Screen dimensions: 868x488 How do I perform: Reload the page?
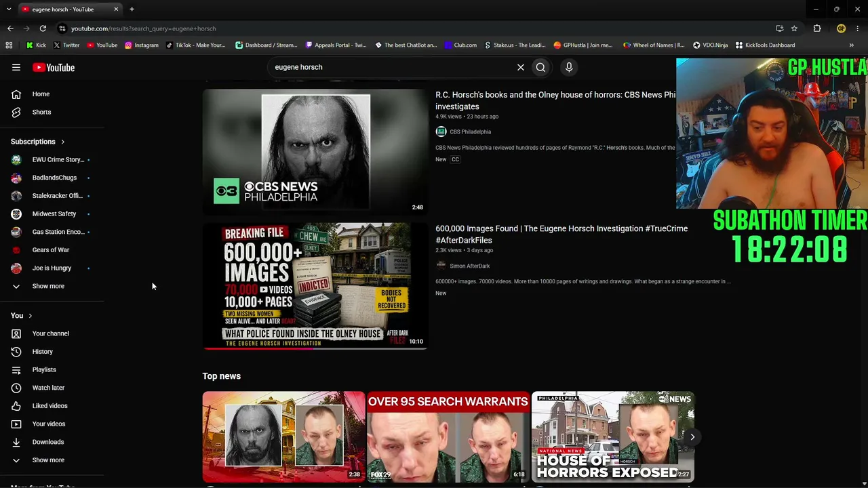43,28
